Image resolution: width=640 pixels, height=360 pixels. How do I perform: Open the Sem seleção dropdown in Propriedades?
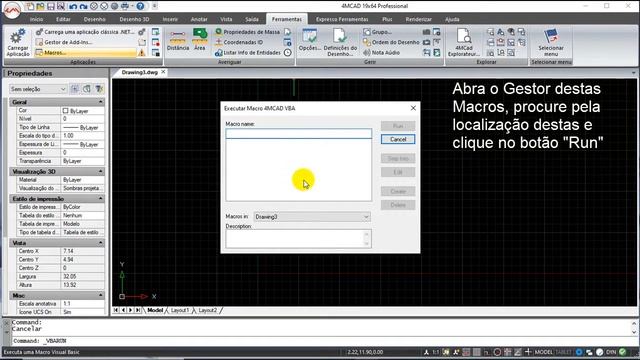point(38,89)
